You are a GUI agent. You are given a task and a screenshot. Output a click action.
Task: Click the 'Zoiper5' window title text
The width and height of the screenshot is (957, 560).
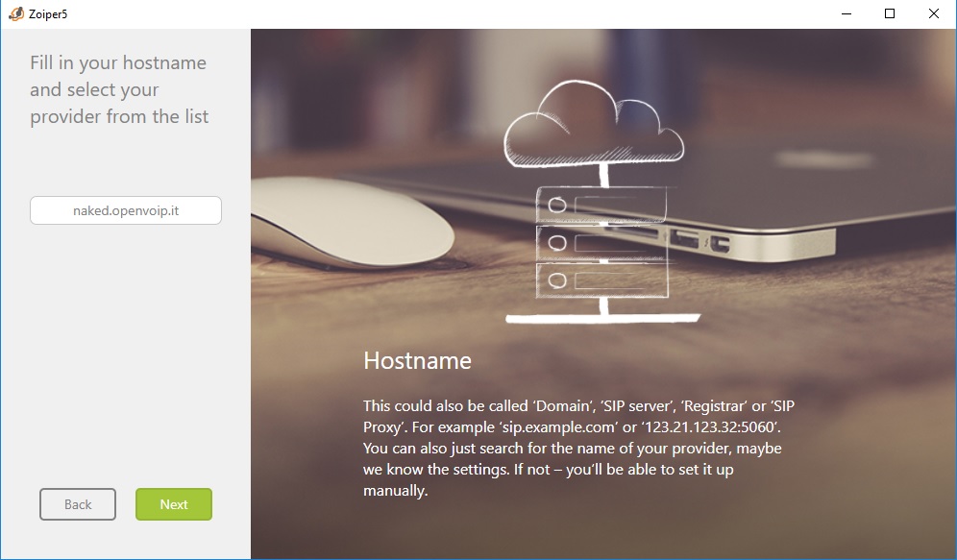coord(48,14)
